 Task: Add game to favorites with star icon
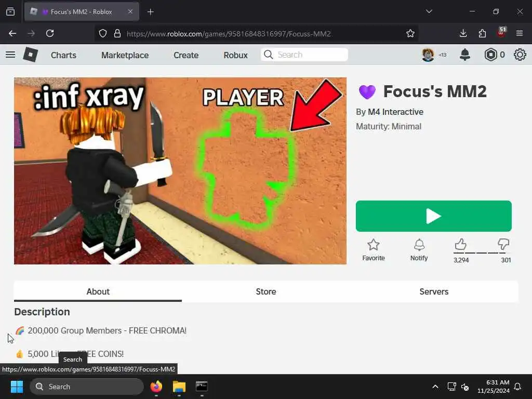pos(373,250)
